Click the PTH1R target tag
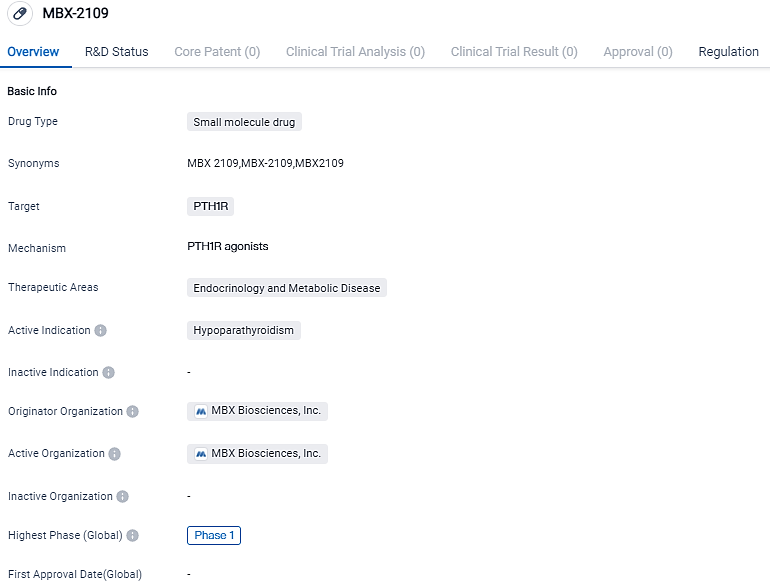The width and height of the screenshot is (770, 582). [210, 206]
